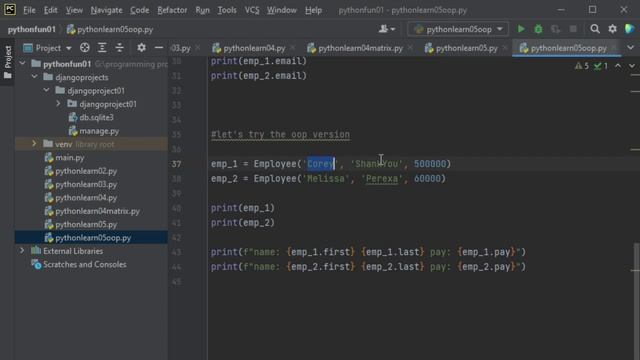Close the pythonlearn05.py tab
Viewport: 640px width, 360px height.
point(505,48)
